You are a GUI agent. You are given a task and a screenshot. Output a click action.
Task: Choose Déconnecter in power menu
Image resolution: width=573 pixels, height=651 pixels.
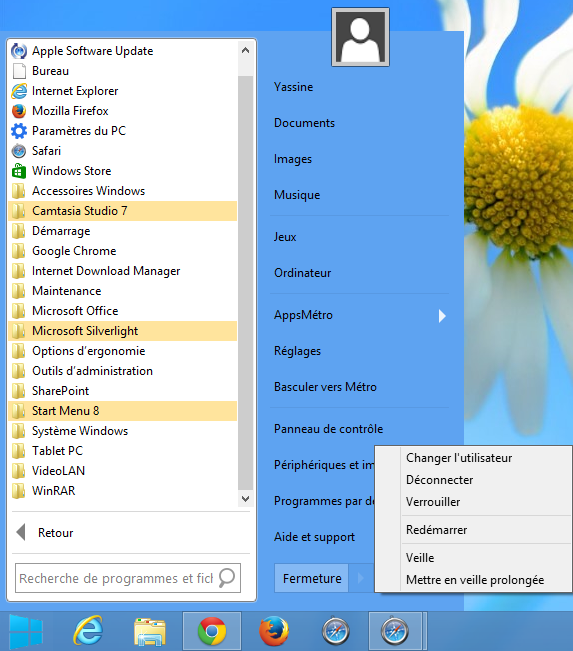coord(439,480)
